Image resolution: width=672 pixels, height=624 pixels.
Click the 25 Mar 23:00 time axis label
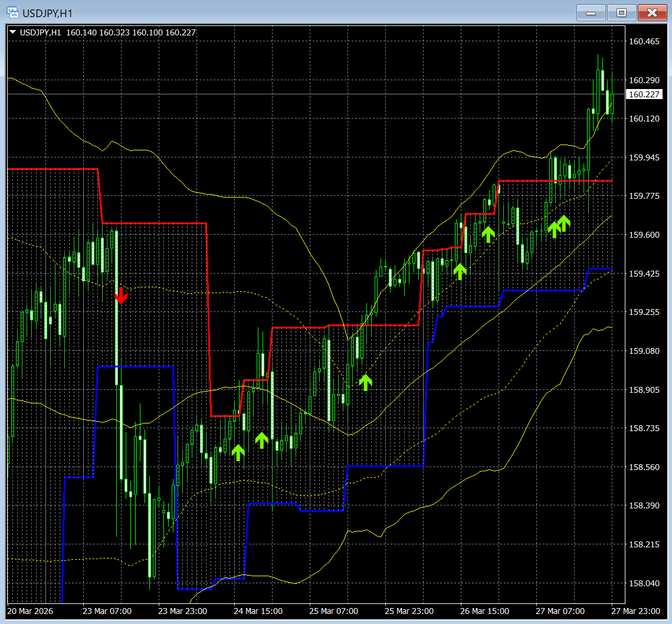click(409, 611)
